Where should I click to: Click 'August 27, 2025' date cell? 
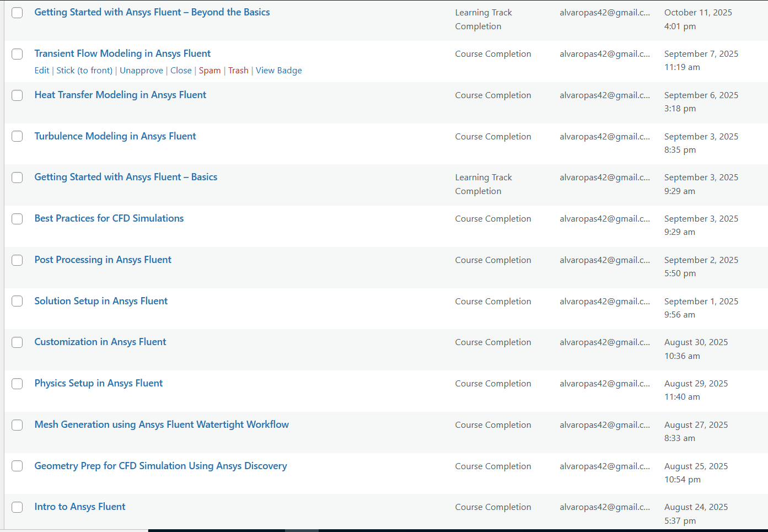click(x=696, y=432)
